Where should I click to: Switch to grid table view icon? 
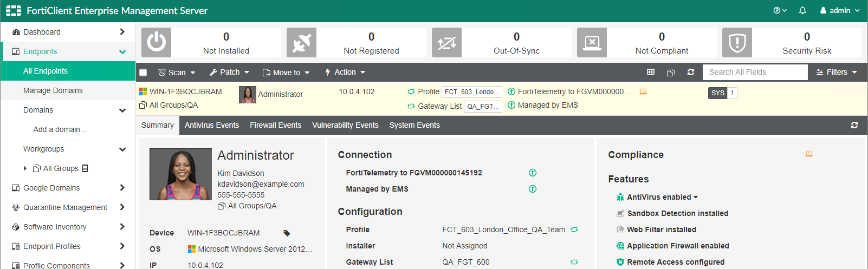tap(651, 72)
